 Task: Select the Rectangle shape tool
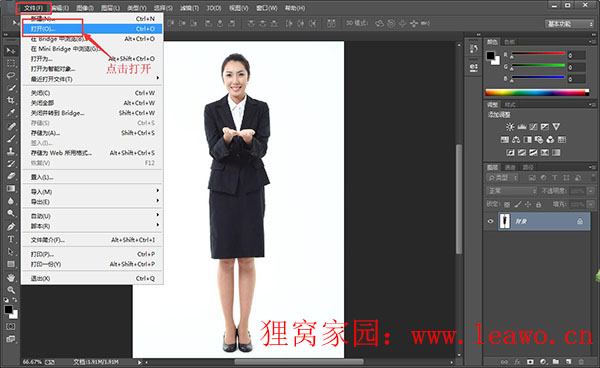(11, 264)
